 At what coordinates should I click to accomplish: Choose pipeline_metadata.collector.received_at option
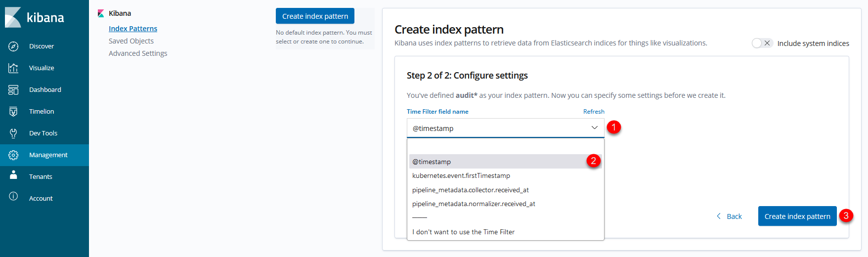[505, 190]
